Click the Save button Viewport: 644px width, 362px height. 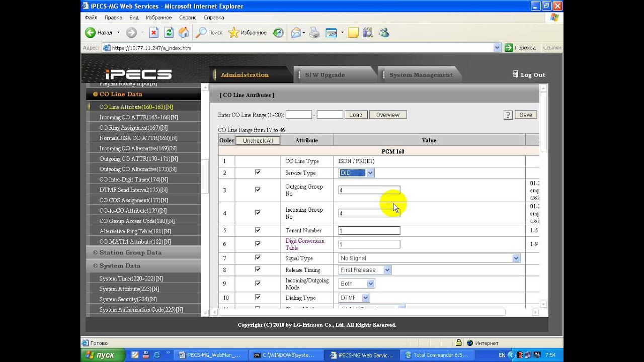[526, 115]
